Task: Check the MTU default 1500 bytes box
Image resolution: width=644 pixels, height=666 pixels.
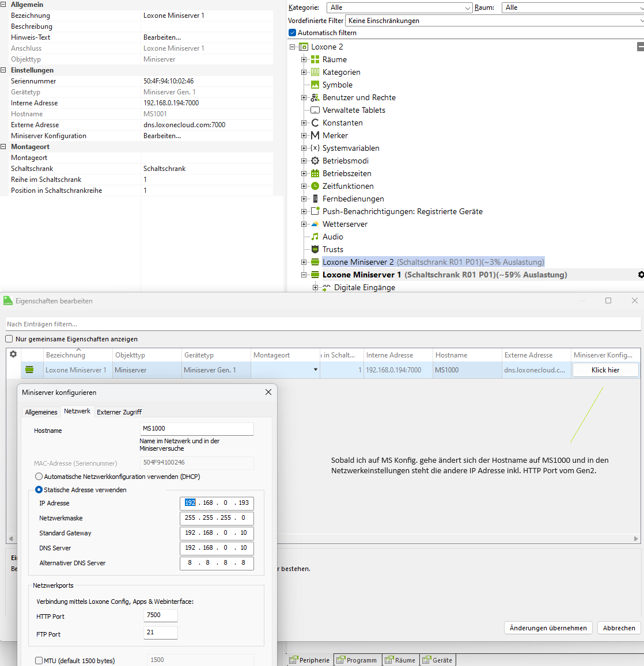Action: (39, 660)
